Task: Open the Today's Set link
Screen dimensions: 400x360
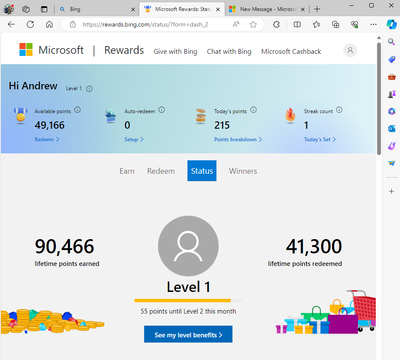Action: (320, 139)
